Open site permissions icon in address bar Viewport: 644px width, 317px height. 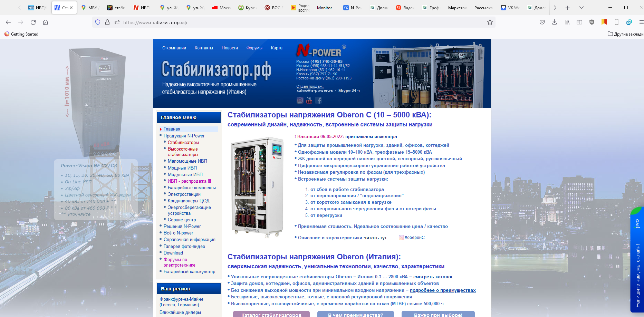[x=117, y=22]
